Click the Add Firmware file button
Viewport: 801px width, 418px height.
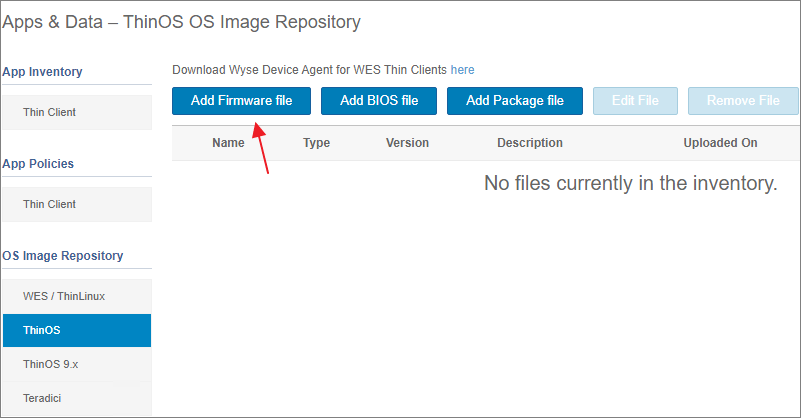(241, 101)
